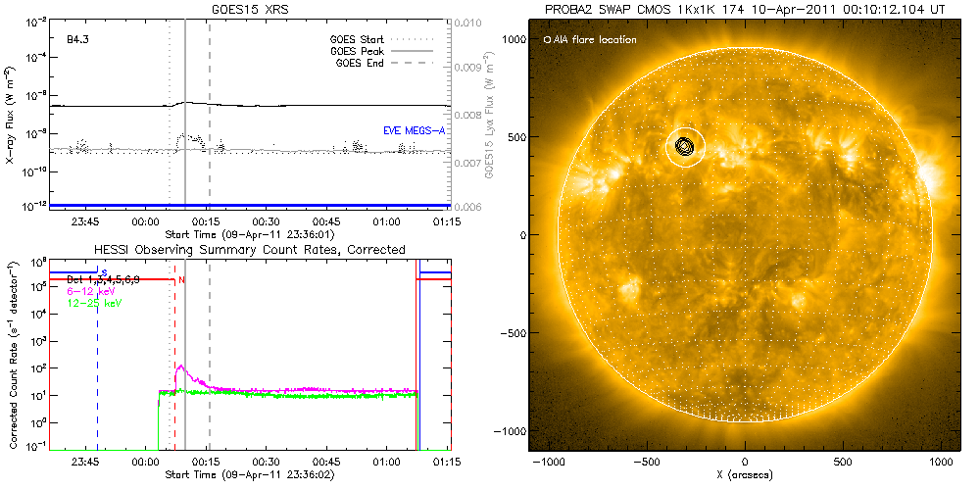Screen dimensions: 980x490
Task: Click the red N marker in HESSI plot
Action: click(182, 280)
